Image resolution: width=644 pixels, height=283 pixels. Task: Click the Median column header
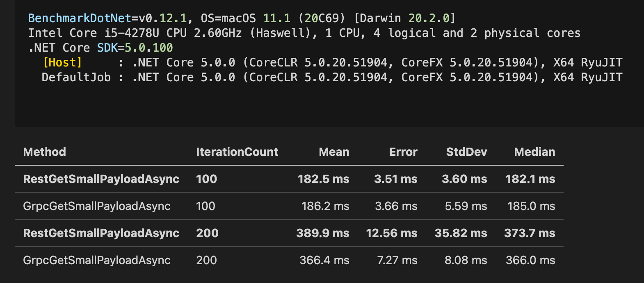tap(534, 152)
